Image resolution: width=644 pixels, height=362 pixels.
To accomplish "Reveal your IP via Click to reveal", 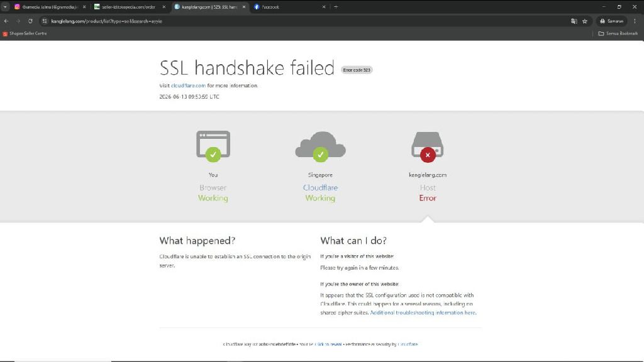I will [x=328, y=344].
